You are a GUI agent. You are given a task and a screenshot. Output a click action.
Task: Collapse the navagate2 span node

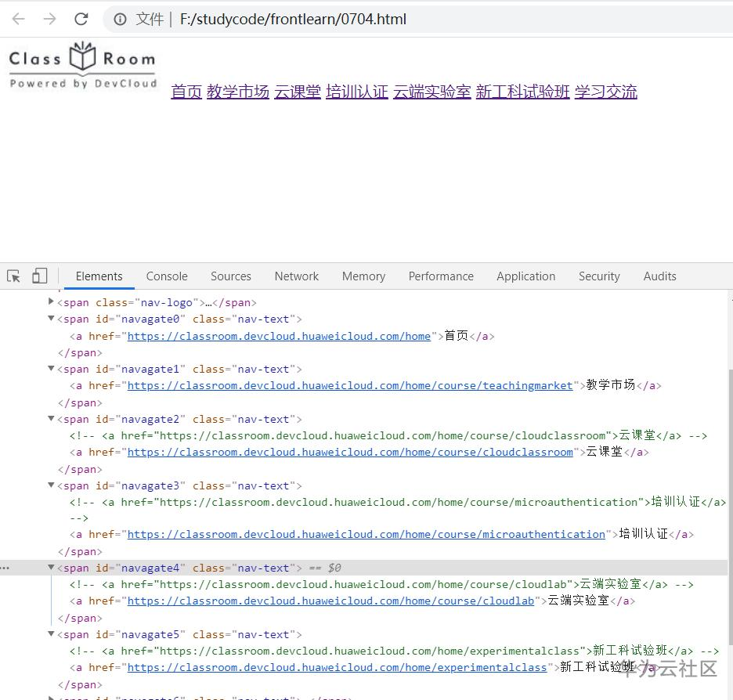pyautogui.click(x=51, y=418)
